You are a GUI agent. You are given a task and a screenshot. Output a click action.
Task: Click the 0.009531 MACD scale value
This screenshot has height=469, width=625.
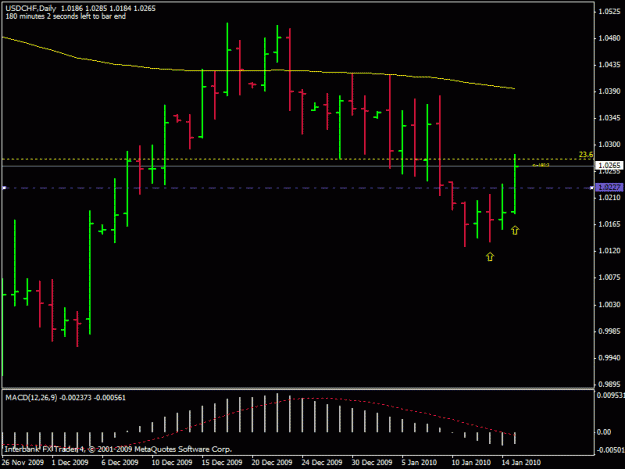[610, 395]
